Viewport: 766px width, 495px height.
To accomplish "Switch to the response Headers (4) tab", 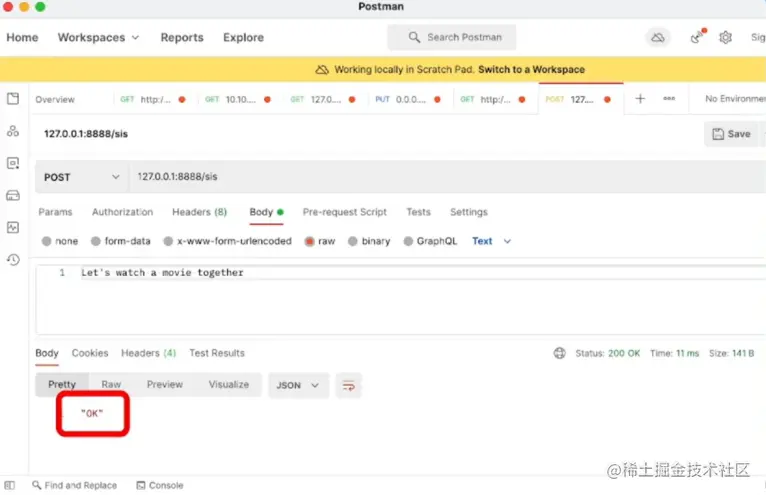I will click(149, 353).
